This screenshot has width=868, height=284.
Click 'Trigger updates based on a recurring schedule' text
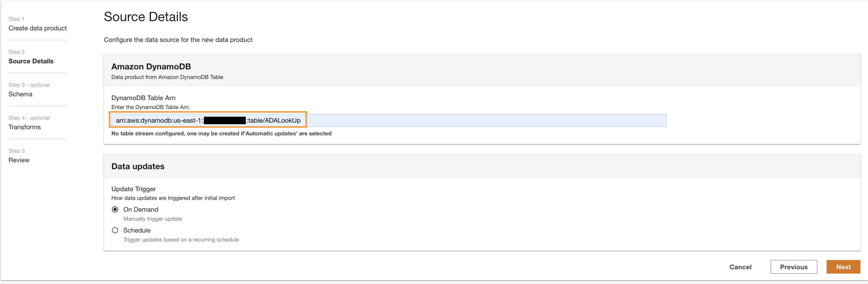click(x=181, y=239)
